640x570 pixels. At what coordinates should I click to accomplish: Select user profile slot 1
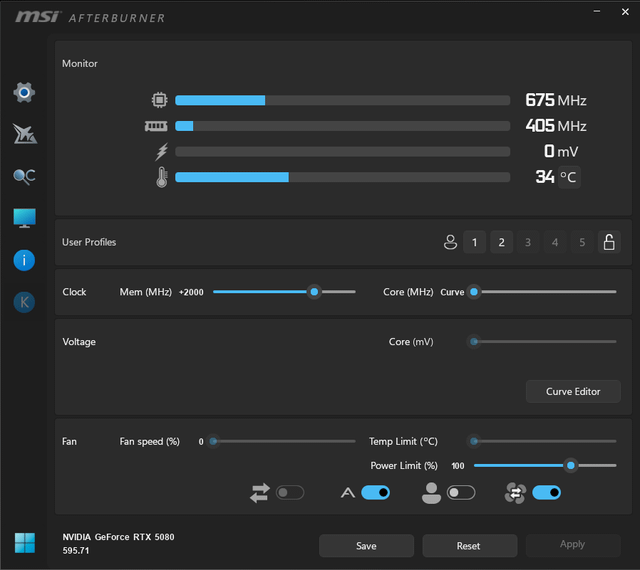coord(475,242)
